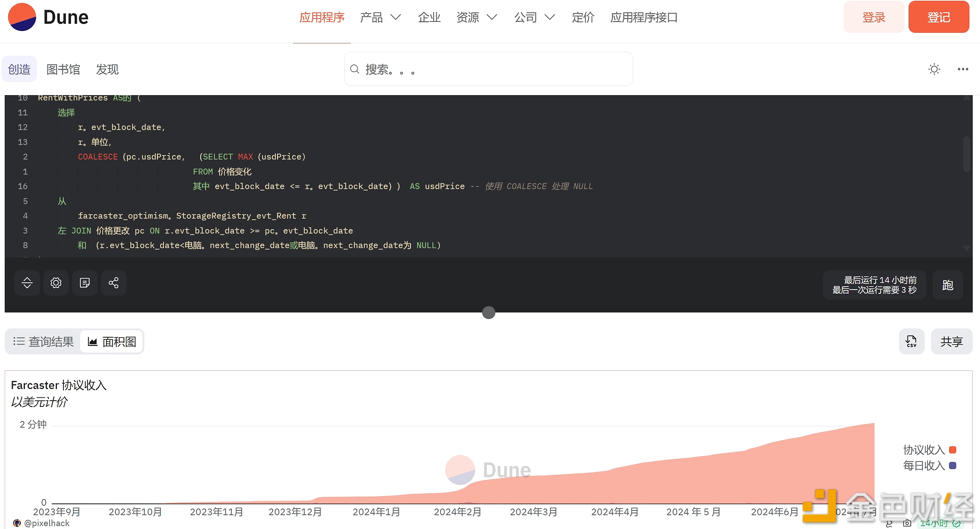Viewport: 980px width, 529px height.
Task: Click the editor resize handle dot
Action: [488, 312]
